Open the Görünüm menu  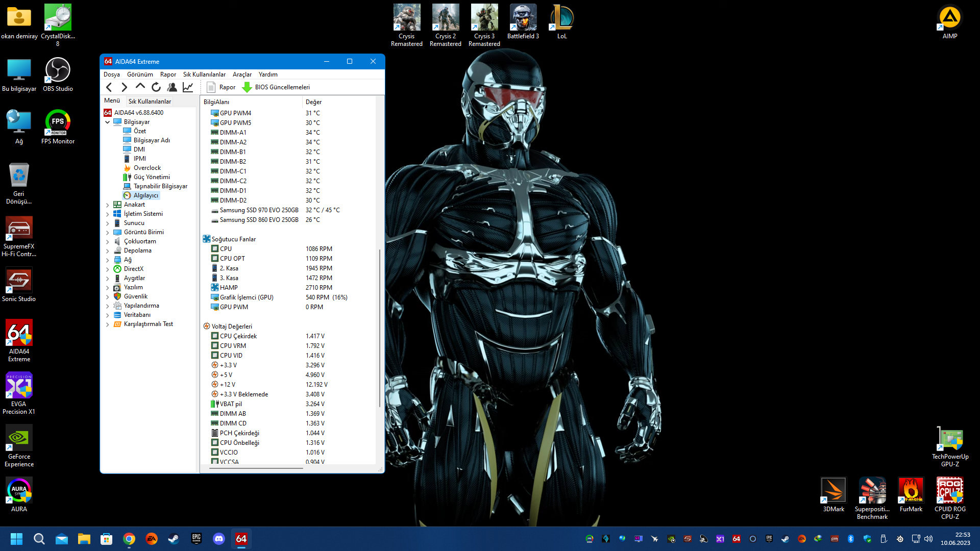tap(140, 74)
